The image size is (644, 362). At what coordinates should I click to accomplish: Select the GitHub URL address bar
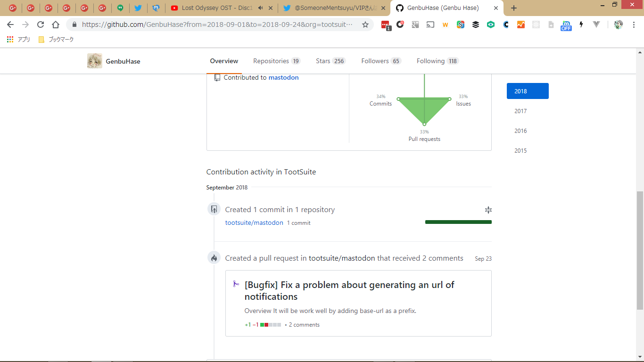tap(217, 25)
